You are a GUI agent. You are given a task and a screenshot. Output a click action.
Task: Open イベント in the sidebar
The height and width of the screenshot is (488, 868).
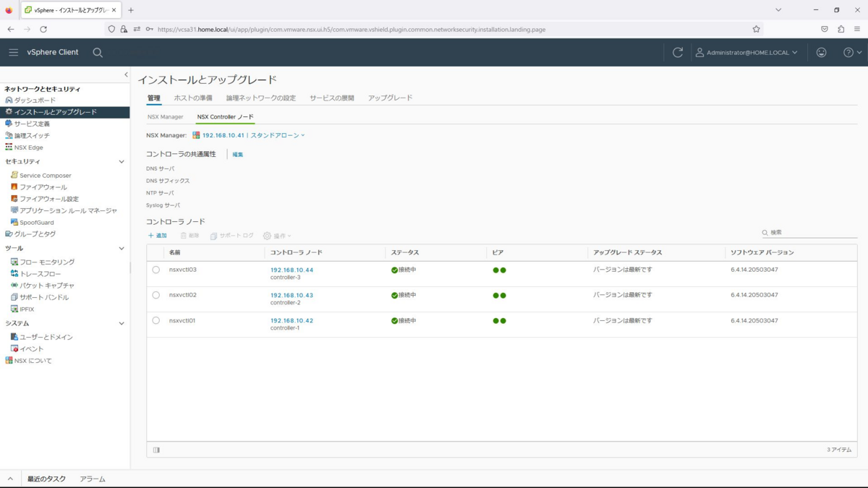(x=32, y=348)
